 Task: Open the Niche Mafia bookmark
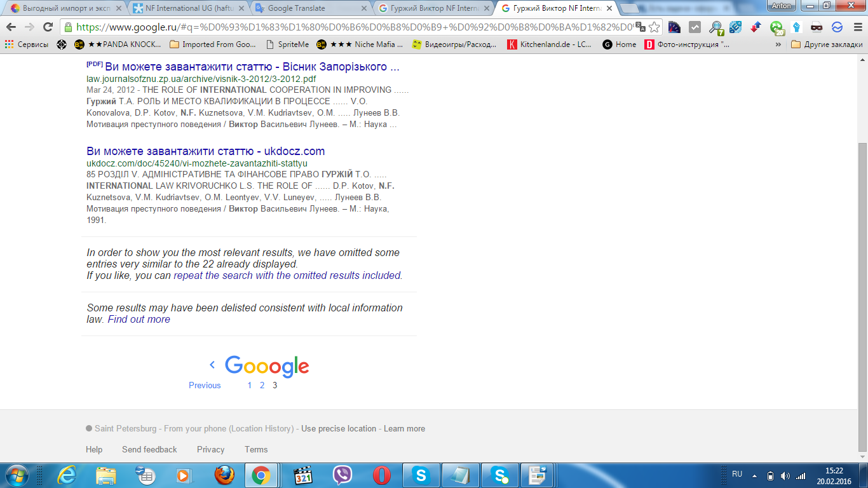(x=360, y=44)
